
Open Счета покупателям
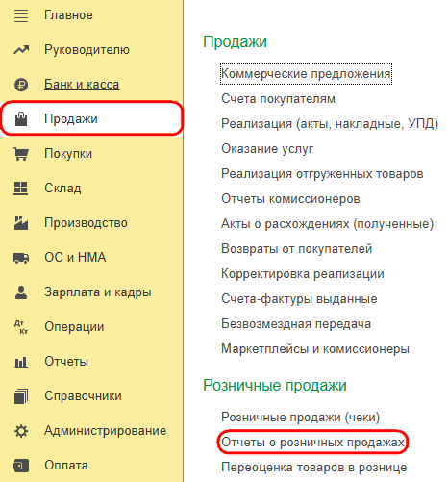click(x=278, y=99)
